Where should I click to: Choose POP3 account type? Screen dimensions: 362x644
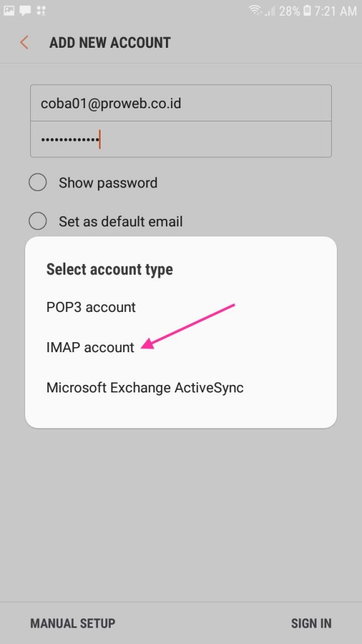click(x=91, y=307)
